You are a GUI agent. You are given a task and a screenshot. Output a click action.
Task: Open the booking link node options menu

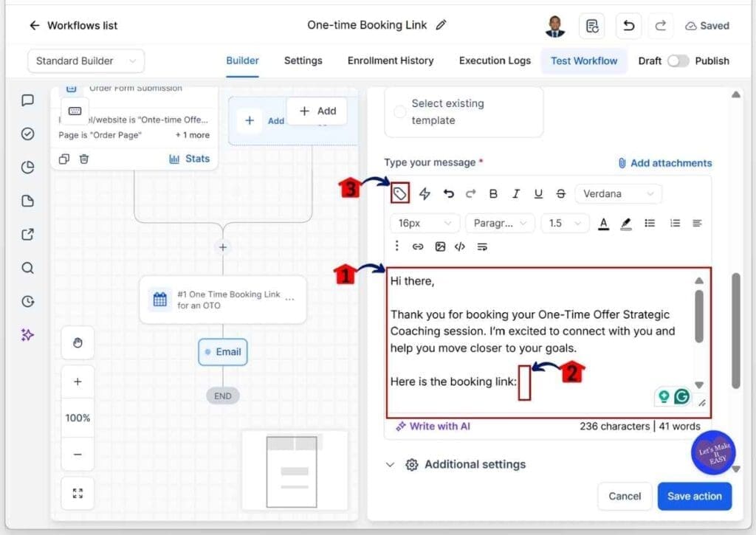click(289, 300)
